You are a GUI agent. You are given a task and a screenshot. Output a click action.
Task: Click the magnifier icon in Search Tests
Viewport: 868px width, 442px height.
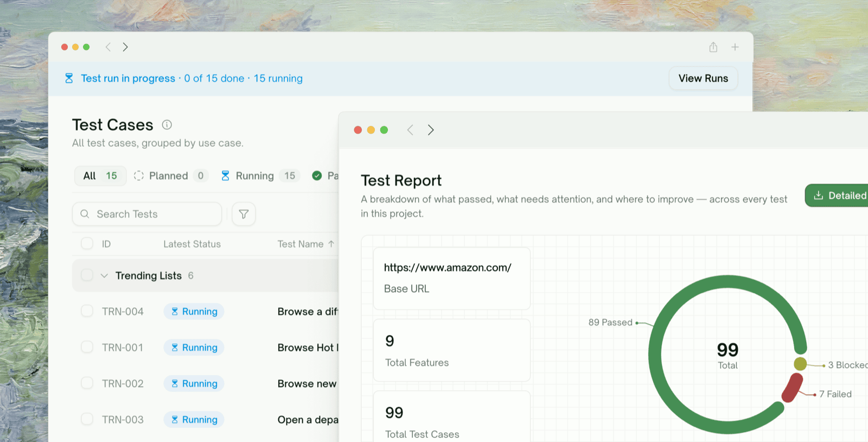click(x=85, y=214)
